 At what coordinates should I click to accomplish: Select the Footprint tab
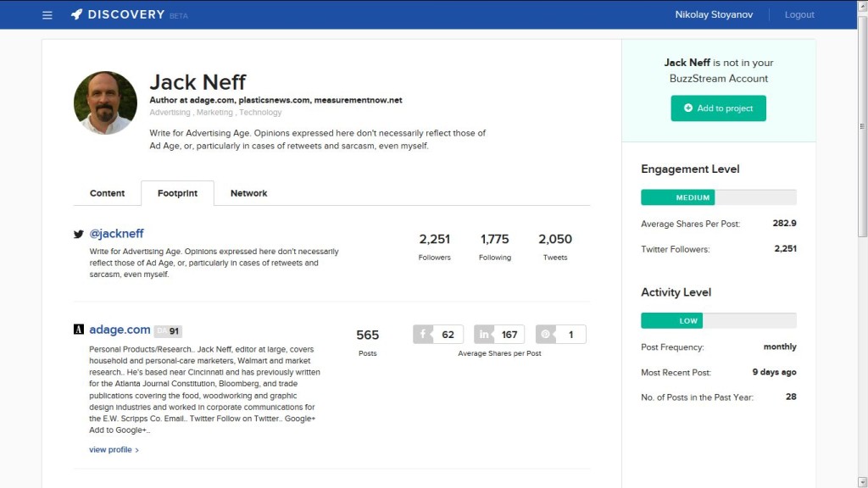(x=177, y=193)
